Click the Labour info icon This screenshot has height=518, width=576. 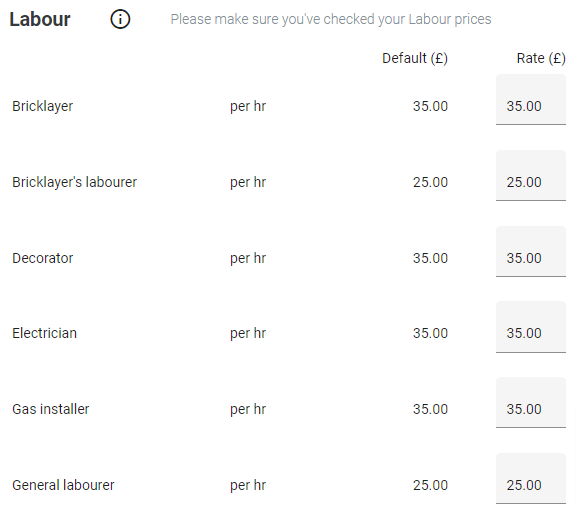(120, 19)
